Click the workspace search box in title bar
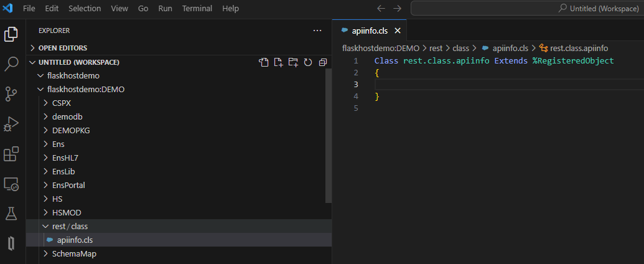 [526, 9]
